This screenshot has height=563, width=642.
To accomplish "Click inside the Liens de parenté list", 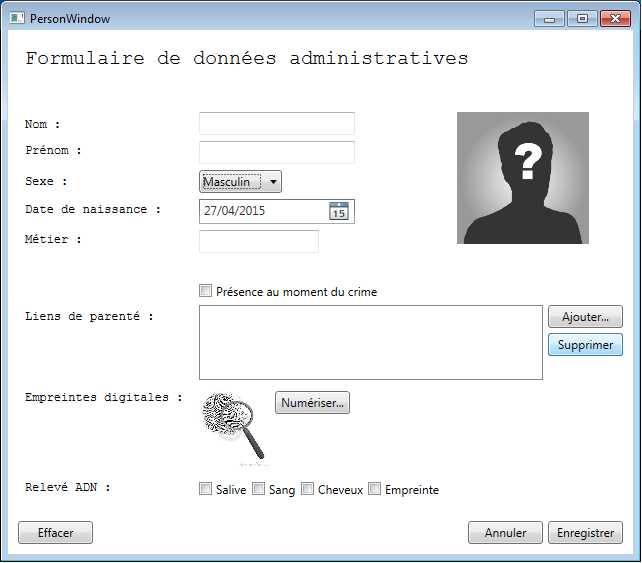I will 370,343.
